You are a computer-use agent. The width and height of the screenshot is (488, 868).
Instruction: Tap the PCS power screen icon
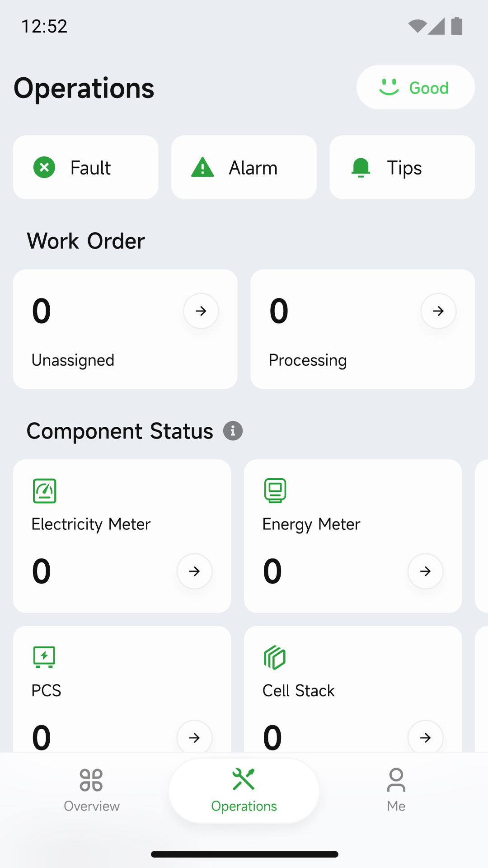(44, 657)
